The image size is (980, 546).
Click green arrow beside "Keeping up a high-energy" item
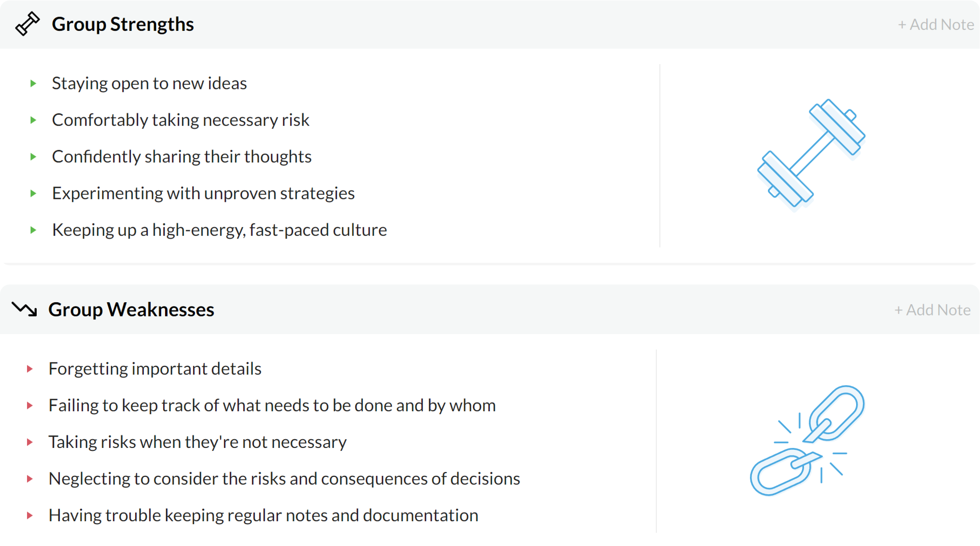coord(33,230)
